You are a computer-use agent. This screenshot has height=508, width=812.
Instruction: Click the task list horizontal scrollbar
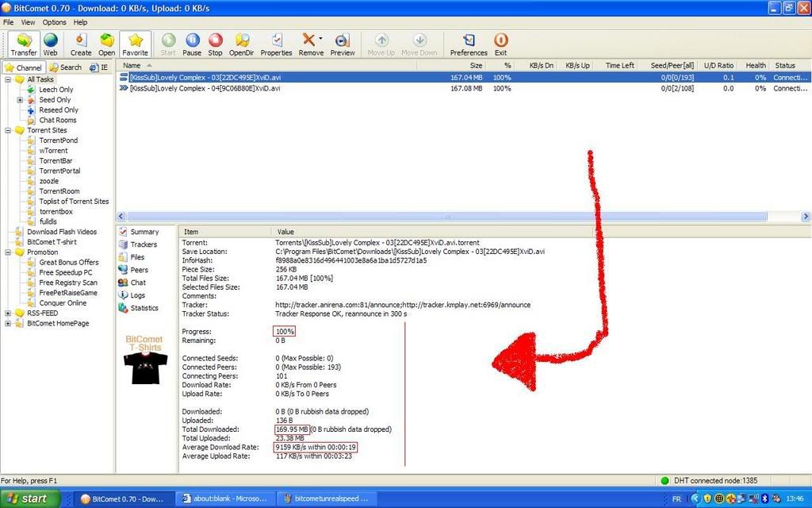click(x=447, y=216)
